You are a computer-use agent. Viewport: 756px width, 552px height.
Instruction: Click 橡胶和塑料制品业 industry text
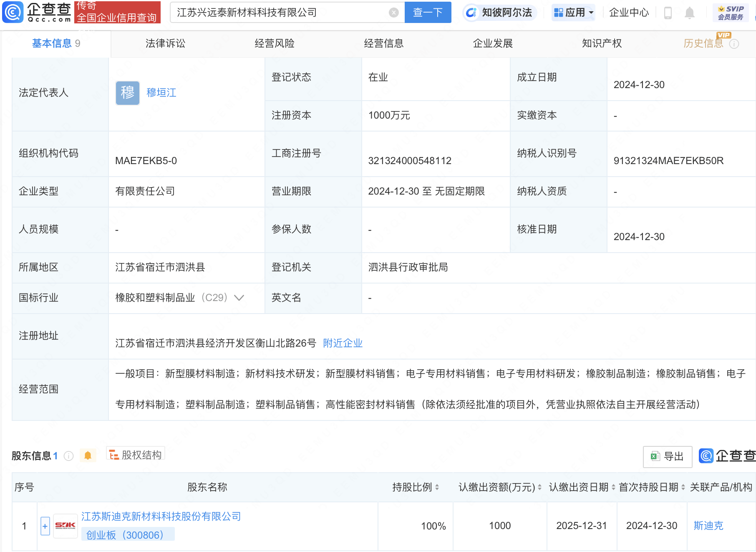coord(155,298)
